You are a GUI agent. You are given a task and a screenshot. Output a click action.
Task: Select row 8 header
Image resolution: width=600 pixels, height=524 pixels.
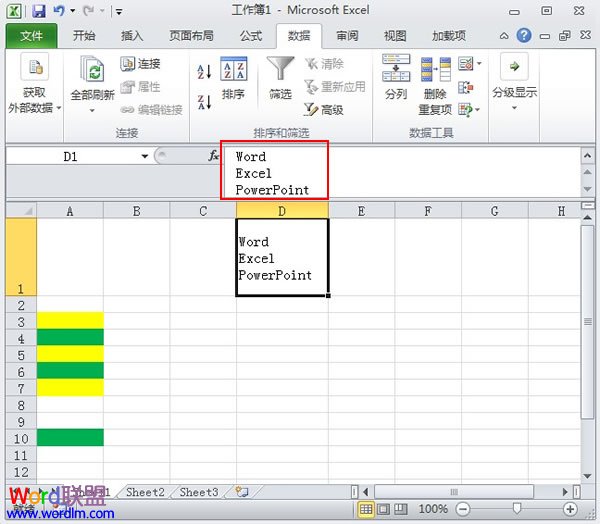tap(21, 405)
